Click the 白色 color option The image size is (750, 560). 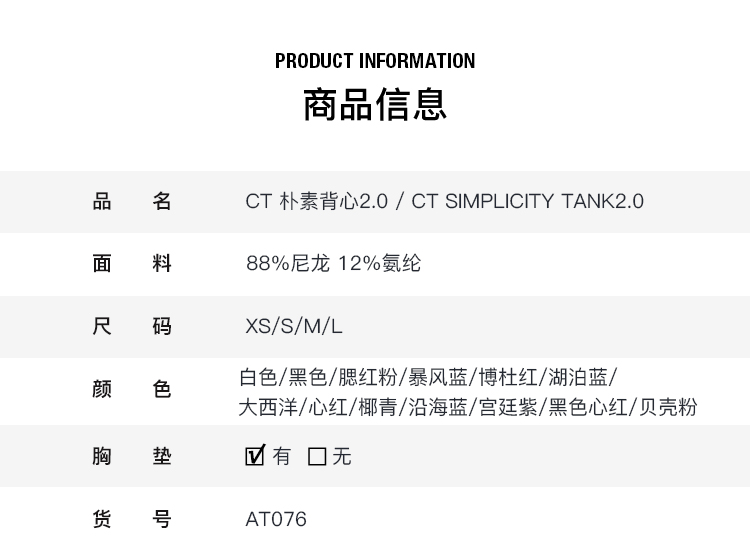tap(258, 377)
